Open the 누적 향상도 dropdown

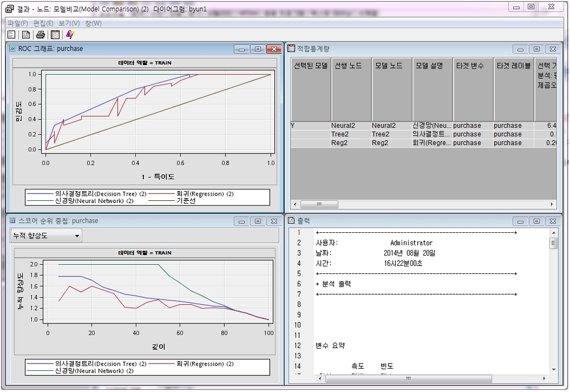(46, 236)
